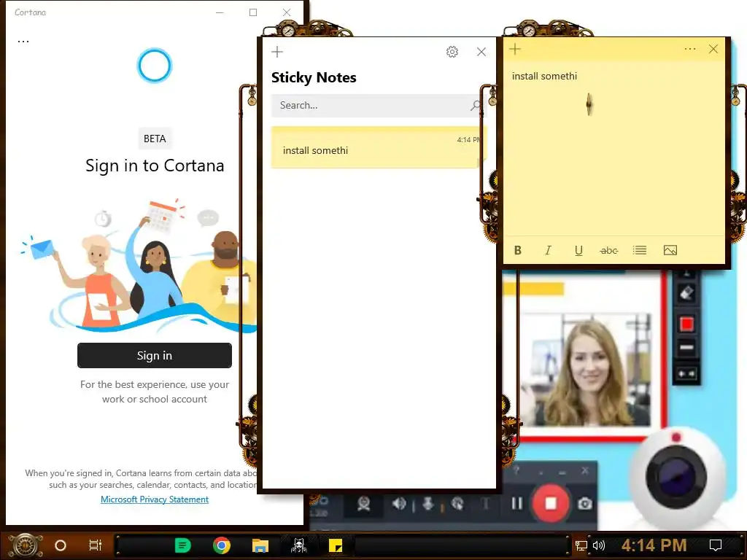
Task: Take a screenshot with recorder camera icon
Action: 585,503
